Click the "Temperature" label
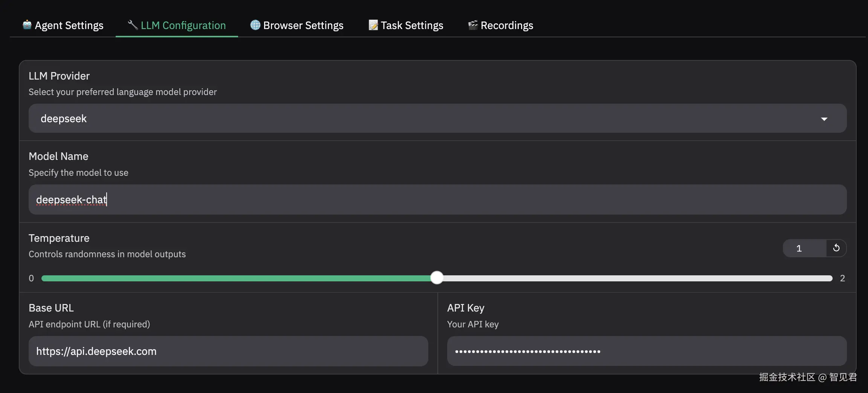 59,238
